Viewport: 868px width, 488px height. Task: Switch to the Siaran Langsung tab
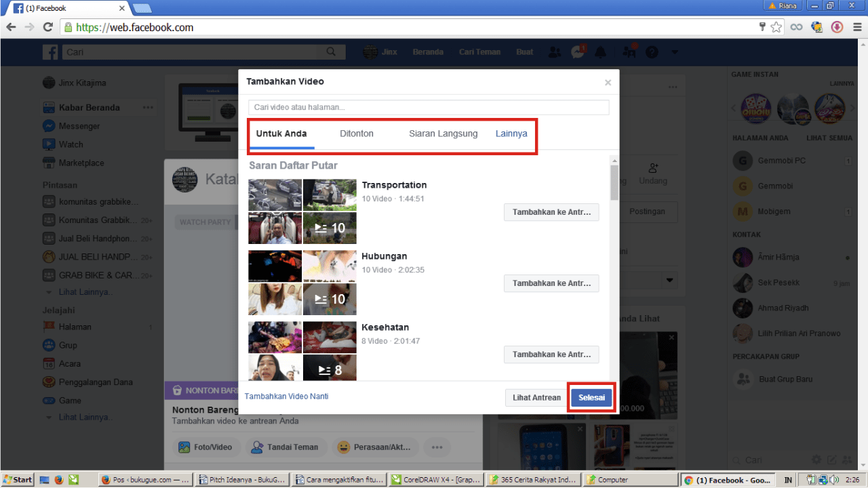(x=443, y=134)
